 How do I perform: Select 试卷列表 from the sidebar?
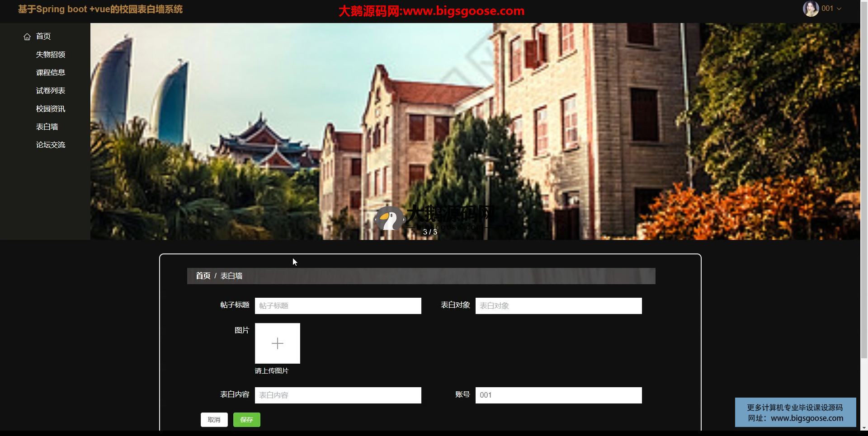click(x=51, y=91)
